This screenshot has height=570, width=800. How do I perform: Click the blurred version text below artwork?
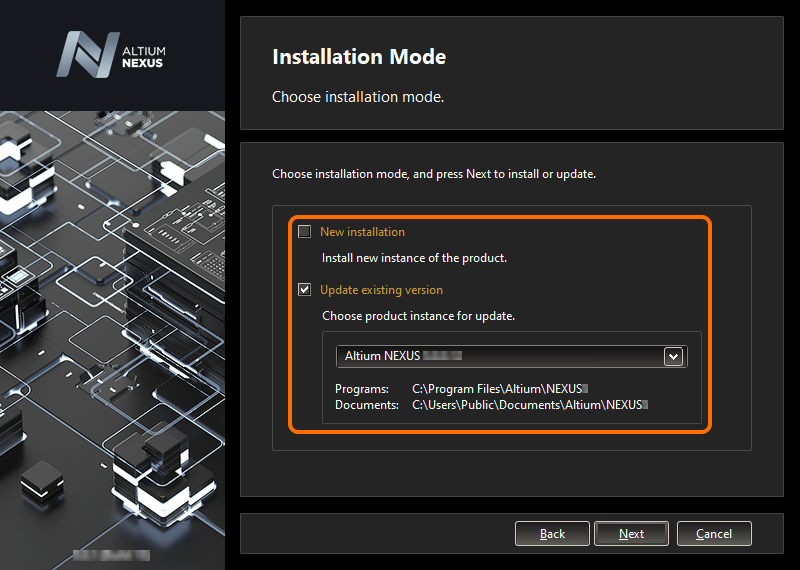(112, 553)
